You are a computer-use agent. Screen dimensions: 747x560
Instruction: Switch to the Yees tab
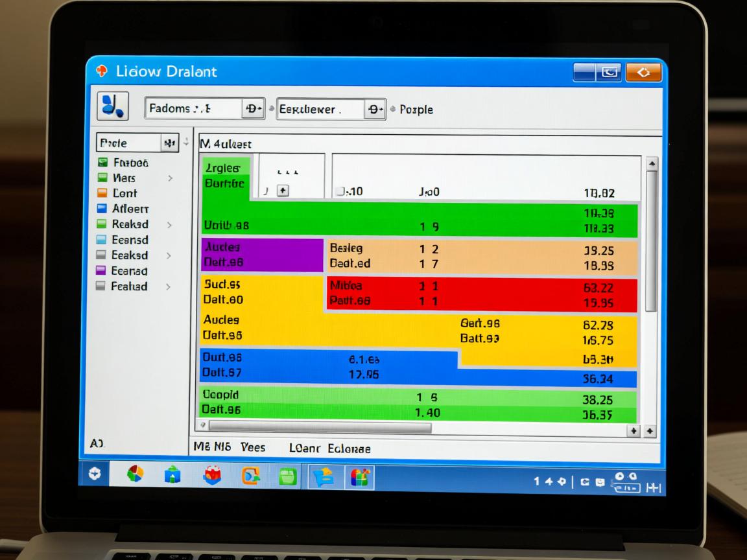253,447
